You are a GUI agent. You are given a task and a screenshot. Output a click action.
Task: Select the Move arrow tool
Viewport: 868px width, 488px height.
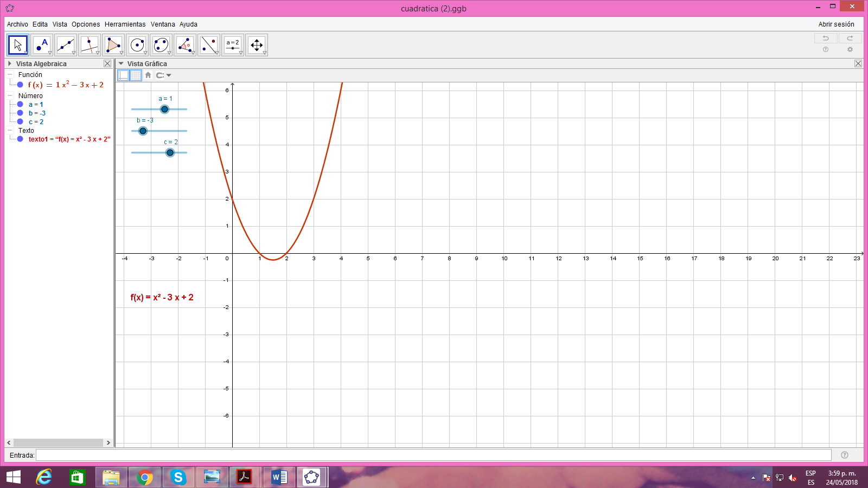17,44
